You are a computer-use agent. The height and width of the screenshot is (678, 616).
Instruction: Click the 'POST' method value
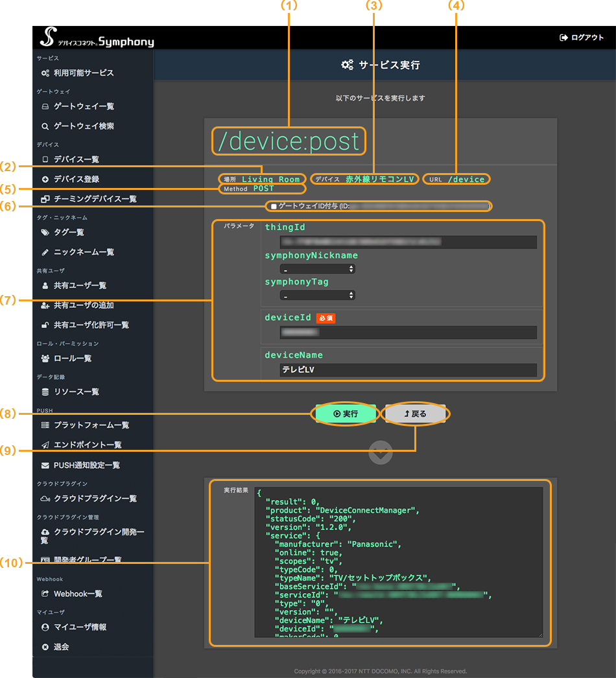point(263,189)
